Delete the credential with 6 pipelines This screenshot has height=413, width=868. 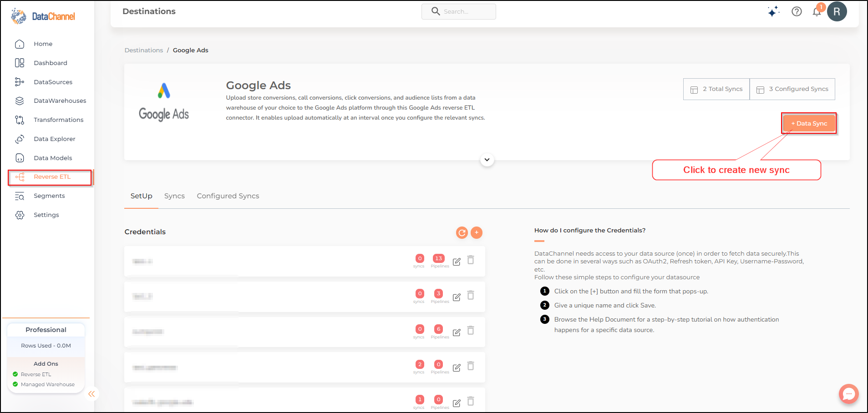[x=471, y=331]
